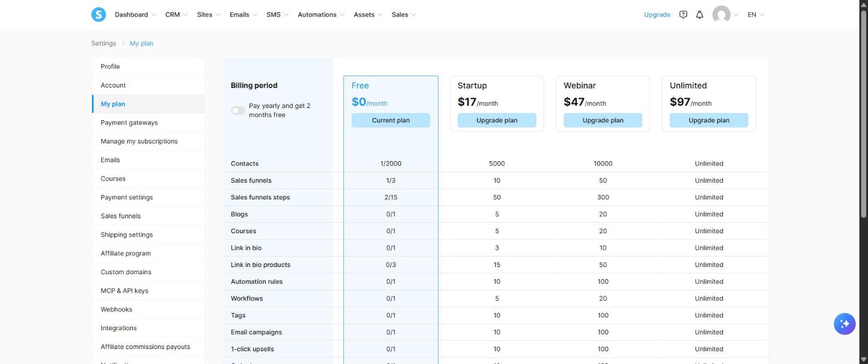Click the Tags row label
This screenshot has height=364, width=868.
click(238, 315)
